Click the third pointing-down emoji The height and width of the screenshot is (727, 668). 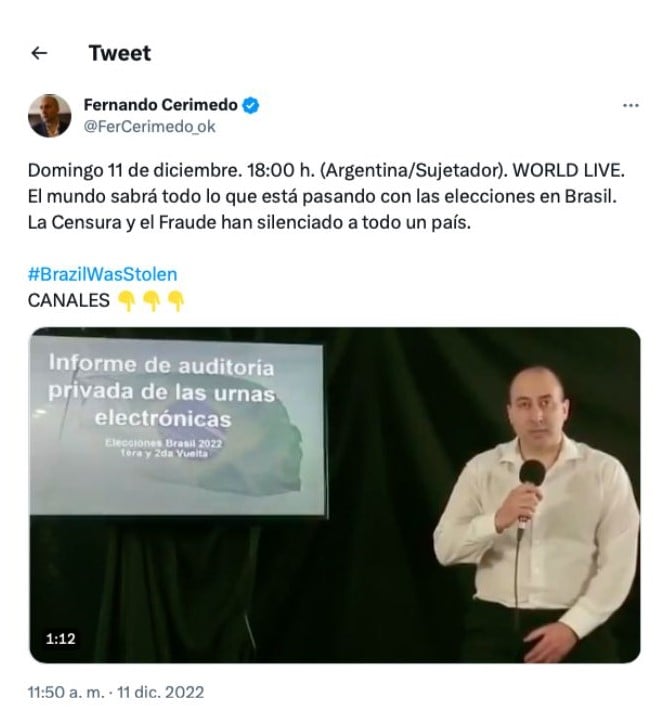(x=176, y=301)
